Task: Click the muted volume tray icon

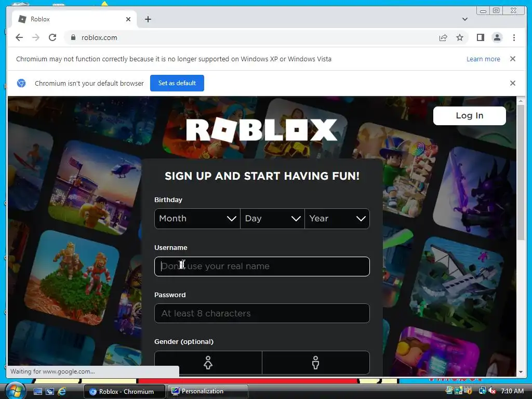Action: tap(492, 391)
